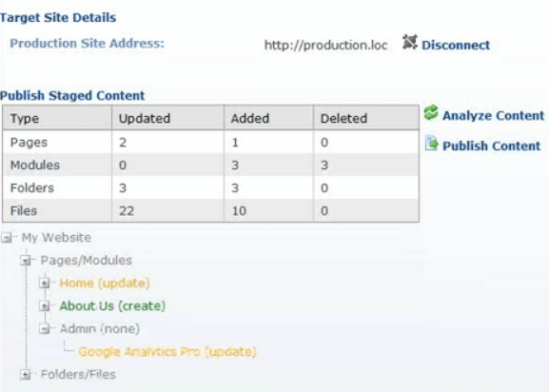
Task: Click the green Analyze Content refresh icon
Action: [x=431, y=113]
